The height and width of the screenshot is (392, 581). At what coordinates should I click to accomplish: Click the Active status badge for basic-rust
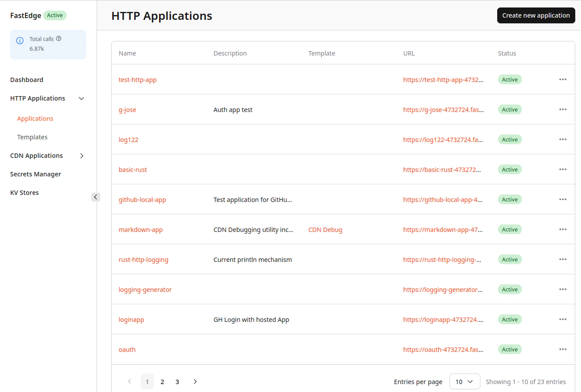[x=510, y=169]
